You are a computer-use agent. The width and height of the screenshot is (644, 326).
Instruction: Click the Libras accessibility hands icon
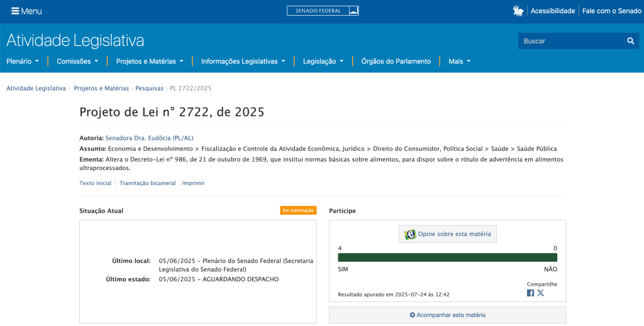(x=518, y=11)
